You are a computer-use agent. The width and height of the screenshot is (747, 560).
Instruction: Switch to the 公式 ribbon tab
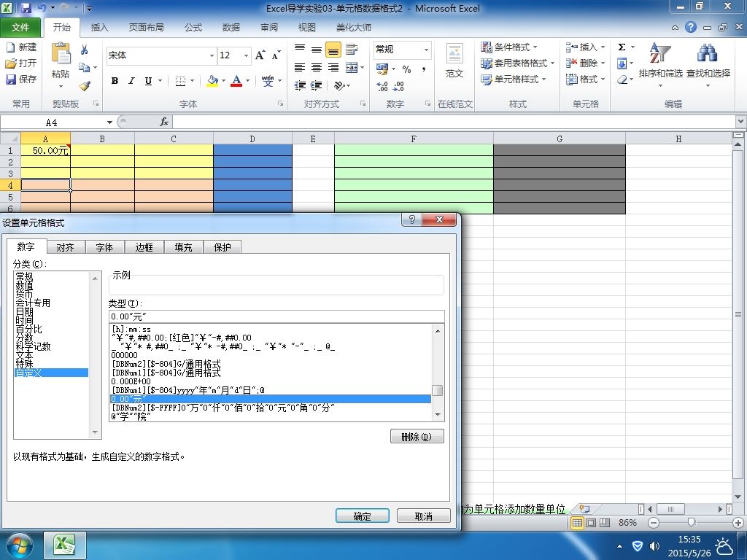[193, 28]
